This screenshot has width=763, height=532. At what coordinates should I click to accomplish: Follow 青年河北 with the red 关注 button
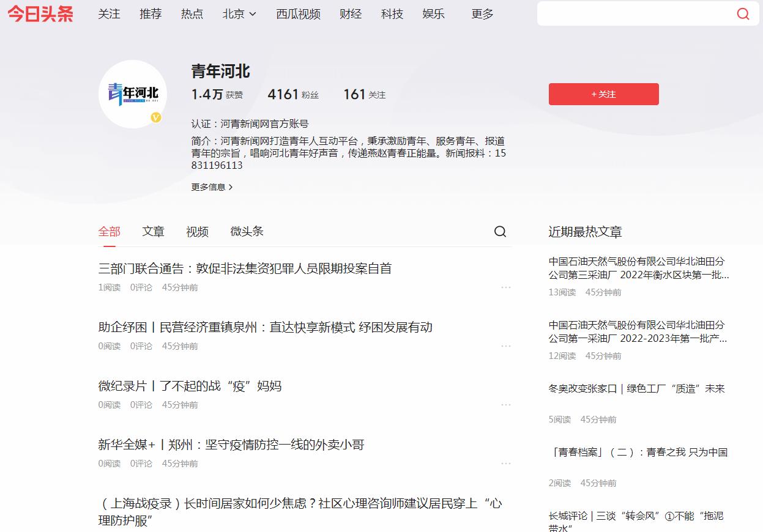point(603,94)
